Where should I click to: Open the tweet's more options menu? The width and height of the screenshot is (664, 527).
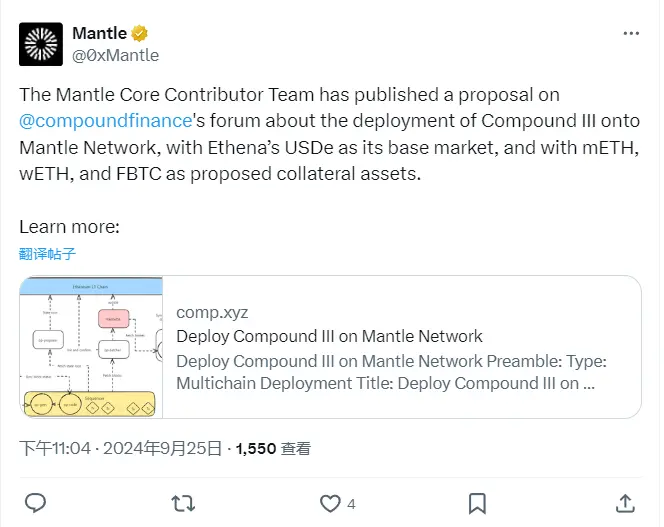pos(630,33)
